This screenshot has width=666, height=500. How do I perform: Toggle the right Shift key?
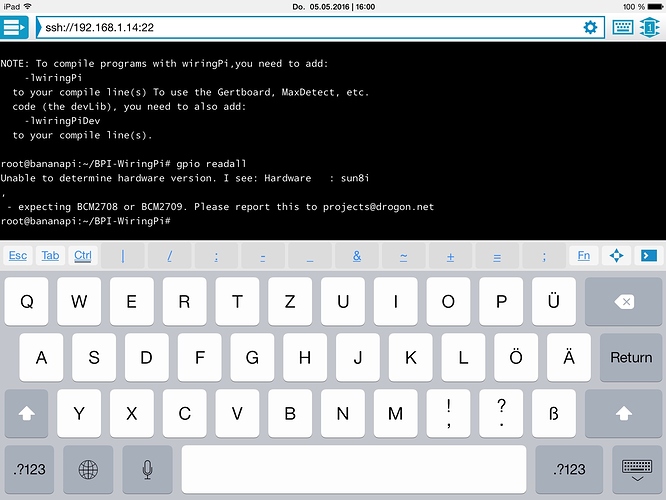(x=623, y=413)
